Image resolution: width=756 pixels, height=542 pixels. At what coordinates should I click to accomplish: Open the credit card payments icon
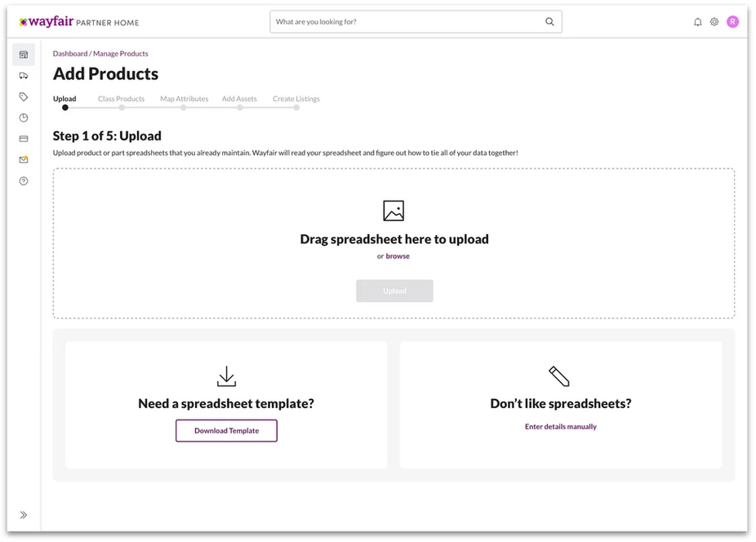pos(24,139)
